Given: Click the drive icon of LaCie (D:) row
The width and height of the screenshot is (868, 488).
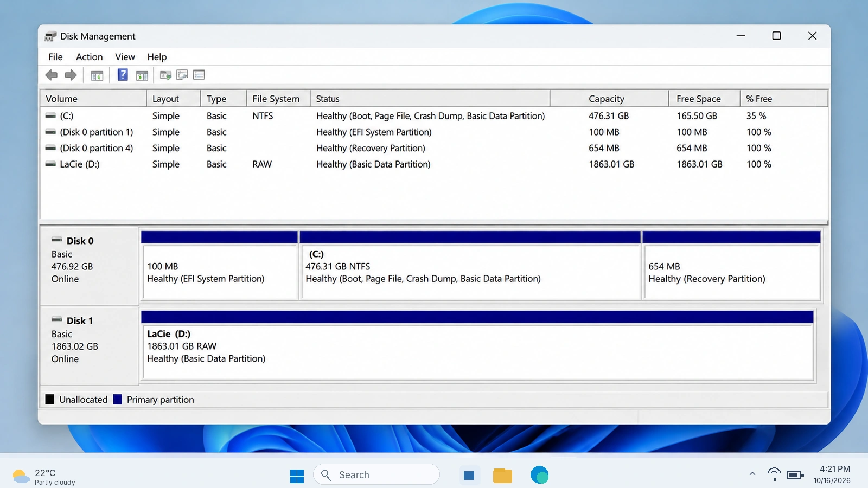Looking at the screenshot, I should coord(50,164).
